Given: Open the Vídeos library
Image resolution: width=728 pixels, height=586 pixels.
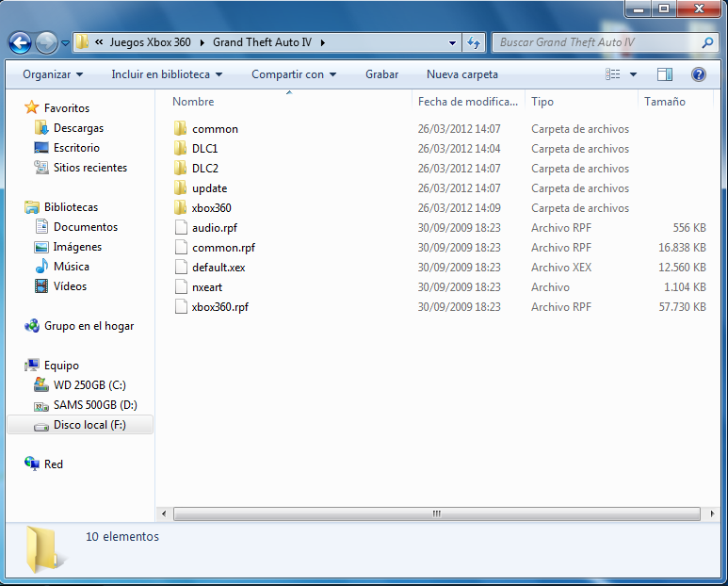Looking at the screenshot, I should [x=70, y=286].
